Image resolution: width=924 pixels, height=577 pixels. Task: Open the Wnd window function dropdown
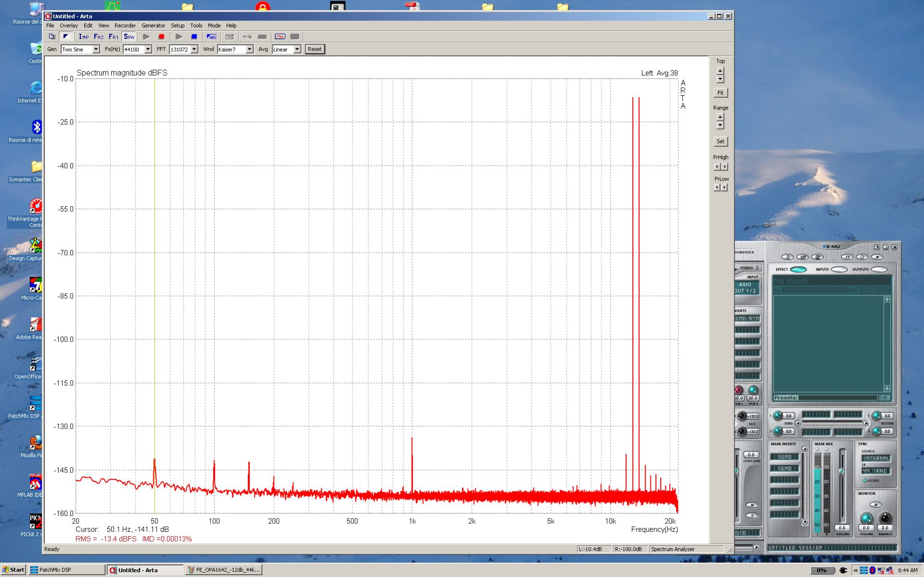coord(249,49)
